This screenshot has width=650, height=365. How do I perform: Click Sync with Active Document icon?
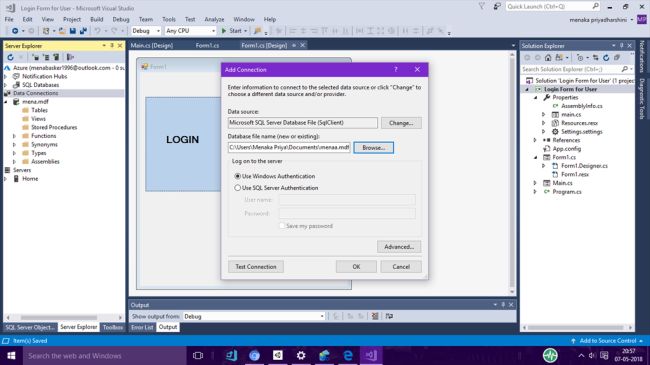[595, 58]
